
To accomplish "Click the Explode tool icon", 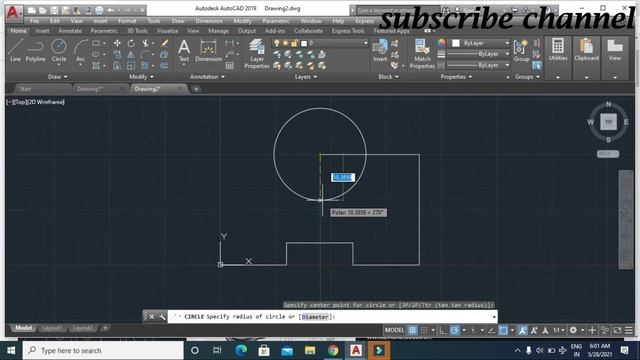I will [164, 54].
